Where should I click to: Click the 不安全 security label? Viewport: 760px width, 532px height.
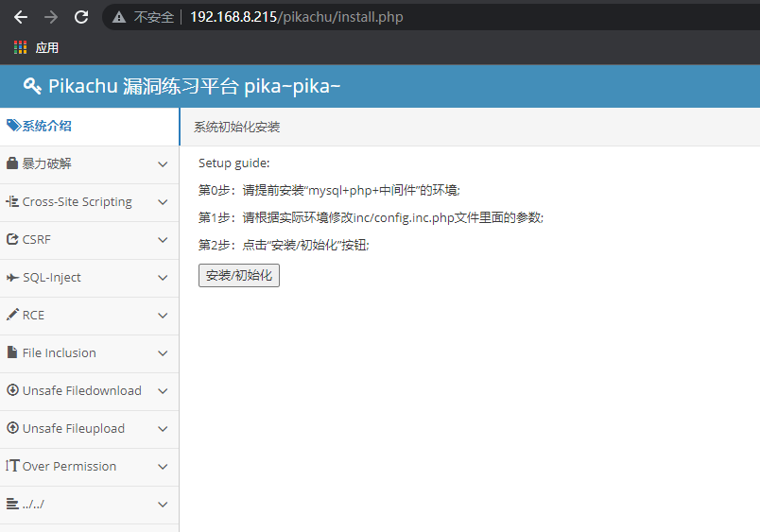click(154, 17)
